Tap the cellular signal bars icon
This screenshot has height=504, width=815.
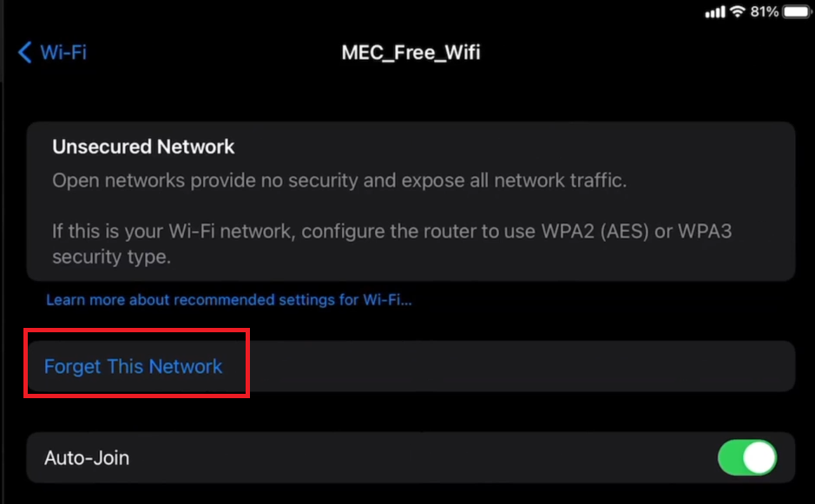[714, 12]
